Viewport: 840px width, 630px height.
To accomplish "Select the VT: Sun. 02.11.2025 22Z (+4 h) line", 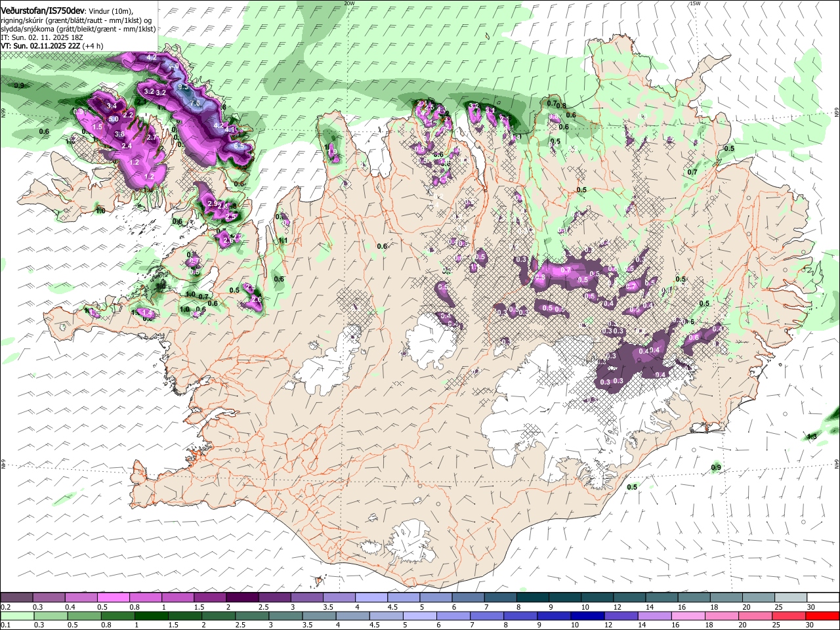I will point(51,47).
